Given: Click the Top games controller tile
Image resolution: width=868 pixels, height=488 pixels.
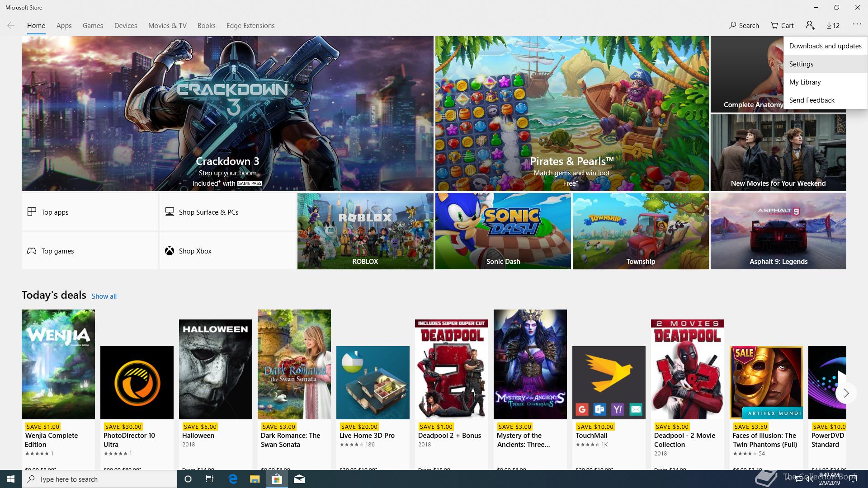Looking at the screenshot, I should [90, 251].
